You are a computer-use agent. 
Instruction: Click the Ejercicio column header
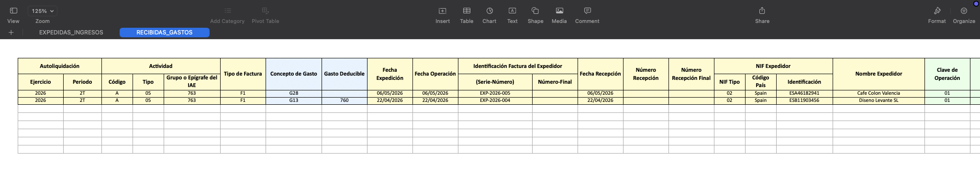[x=41, y=82]
